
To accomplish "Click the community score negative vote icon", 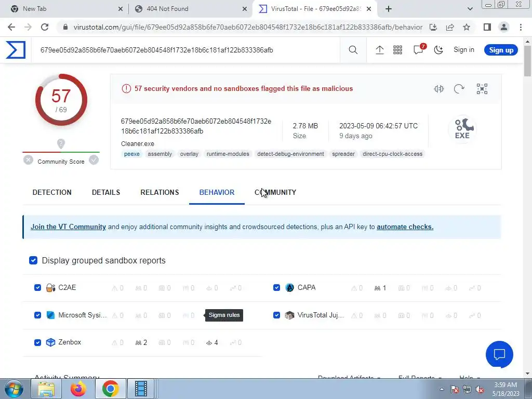I will pos(28,160).
